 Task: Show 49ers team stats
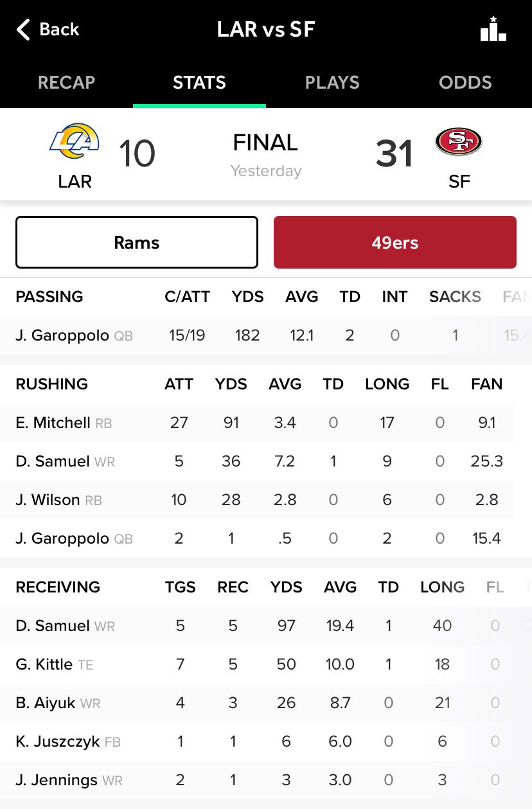pyautogui.click(x=395, y=242)
